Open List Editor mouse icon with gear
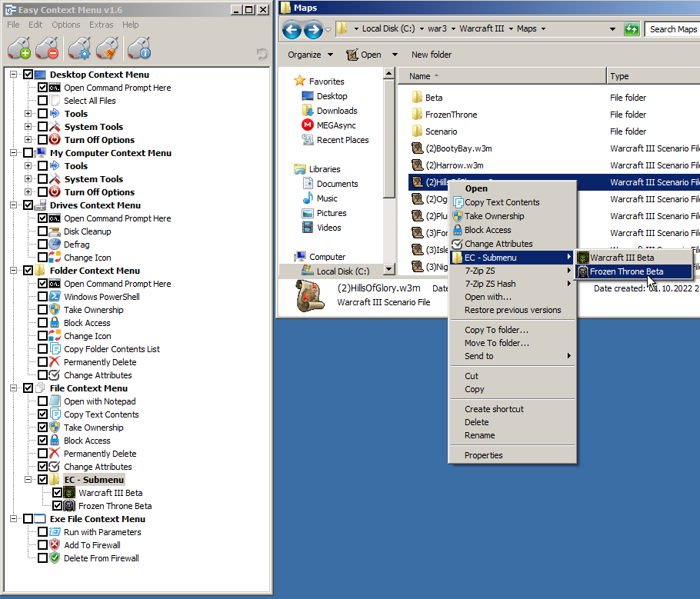 pos(79,48)
